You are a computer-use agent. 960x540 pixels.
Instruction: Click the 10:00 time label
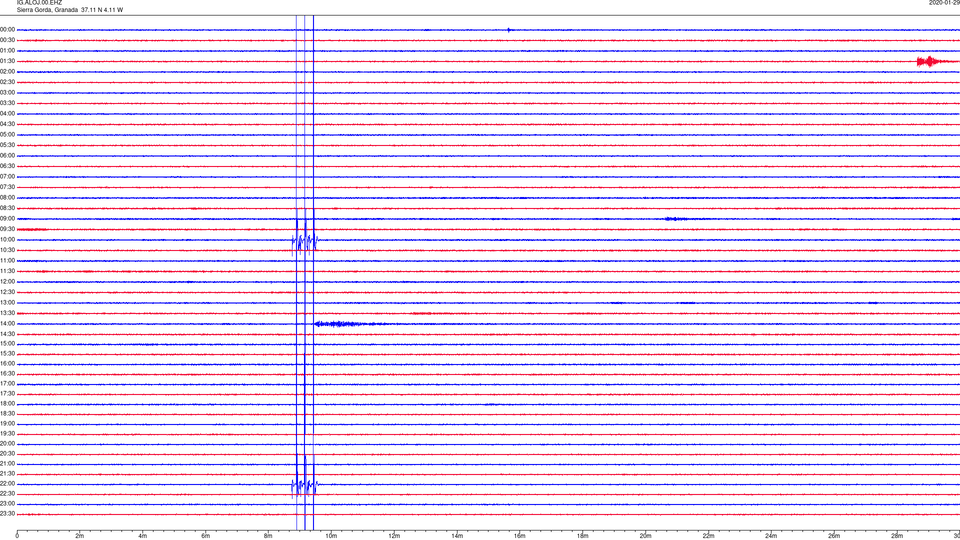7,239
